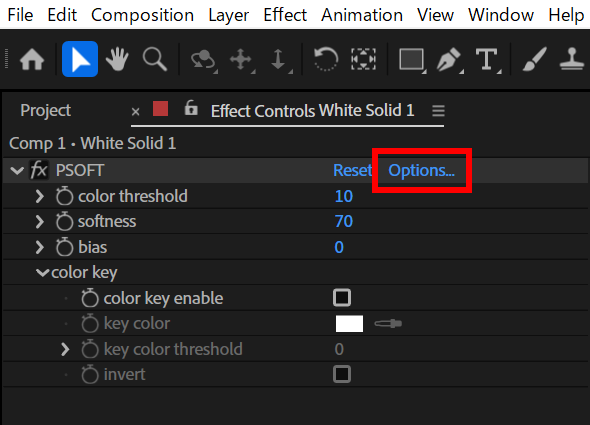The width and height of the screenshot is (590, 425).
Task: Click the white key color swatch
Action: pos(349,323)
